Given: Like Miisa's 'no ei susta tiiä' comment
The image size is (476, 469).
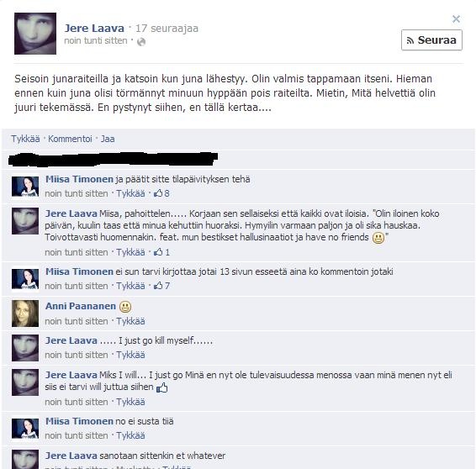Looking at the screenshot, I should pos(130,435).
